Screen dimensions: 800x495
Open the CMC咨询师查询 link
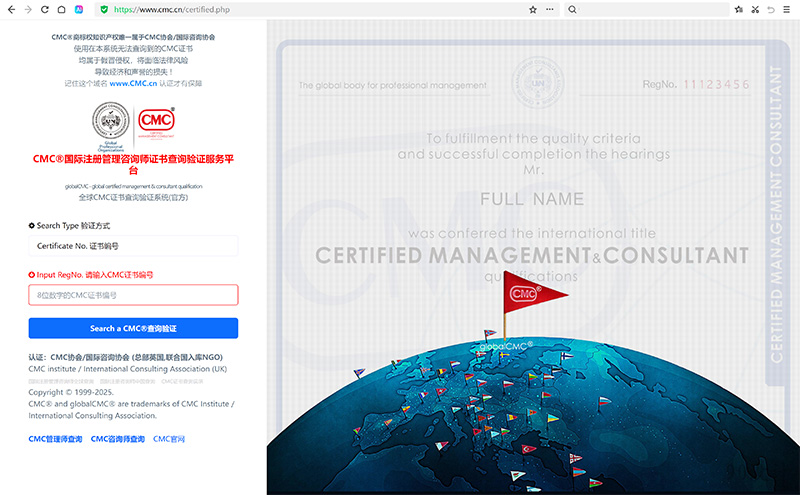117,439
